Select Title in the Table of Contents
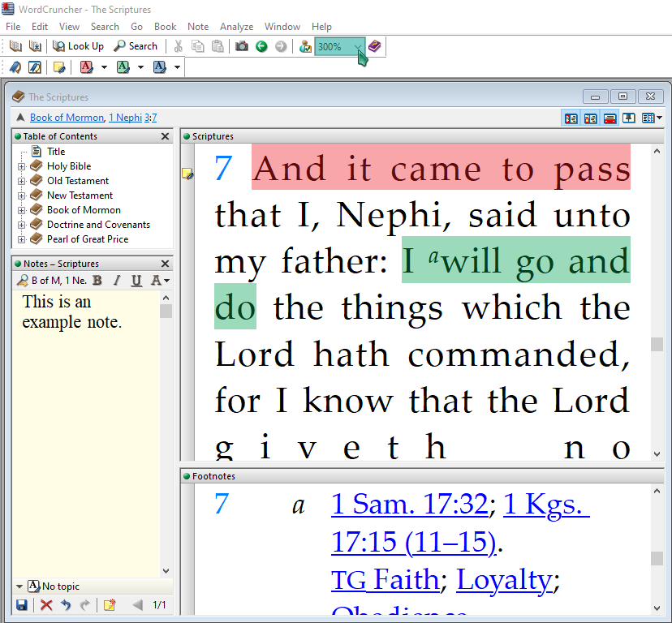Viewport: 672px width, 623px height. (x=56, y=151)
